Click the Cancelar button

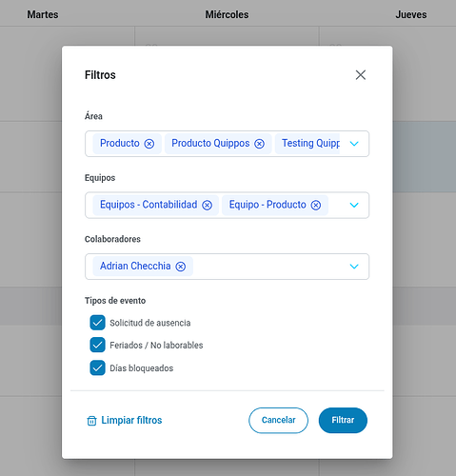pos(278,420)
